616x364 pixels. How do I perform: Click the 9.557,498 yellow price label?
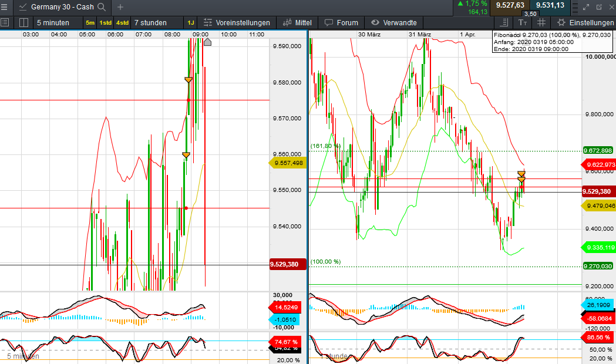[287, 163]
